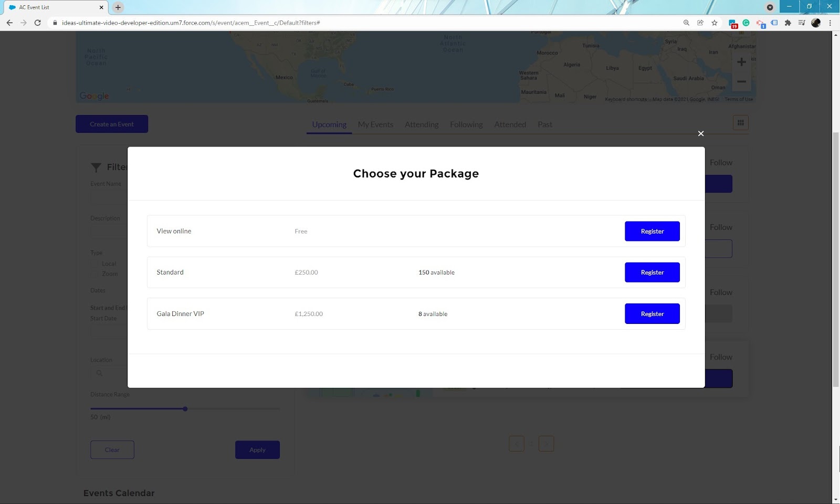Click the 'Standard' package name
The height and width of the screenshot is (504, 840).
coord(170,272)
